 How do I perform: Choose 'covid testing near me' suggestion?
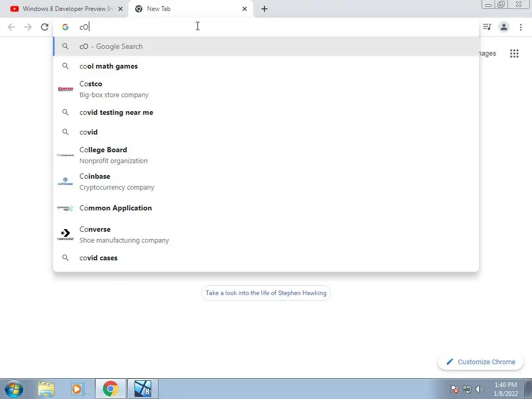[x=266, y=112]
